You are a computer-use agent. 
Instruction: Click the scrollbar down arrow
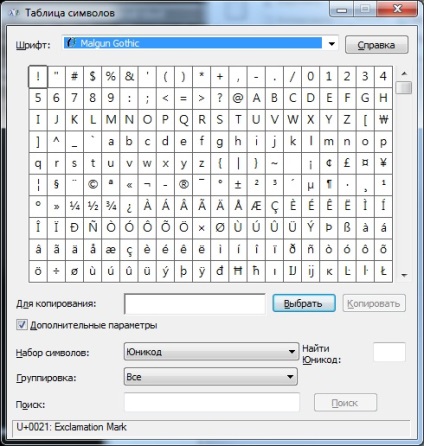pos(404,275)
